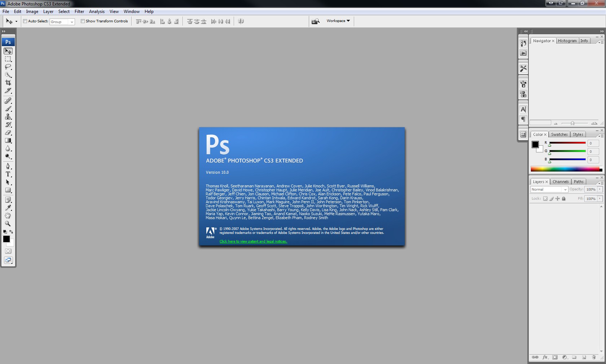Open the Layers panel options menu
The height and width of the screenshot is (364, 606).
601,183
